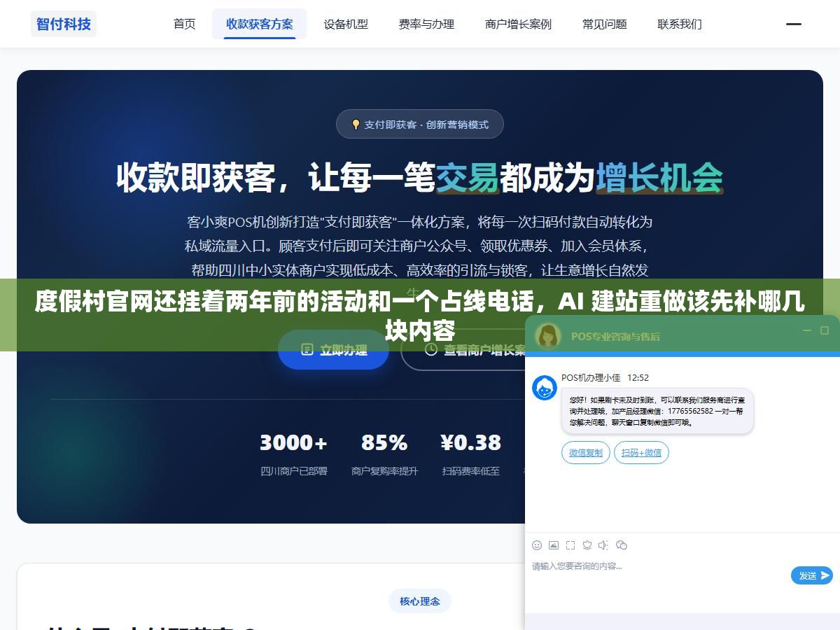Click 商户复购率提升 label
This screenshot has height=630, width=840.
(x=384, y=471)
